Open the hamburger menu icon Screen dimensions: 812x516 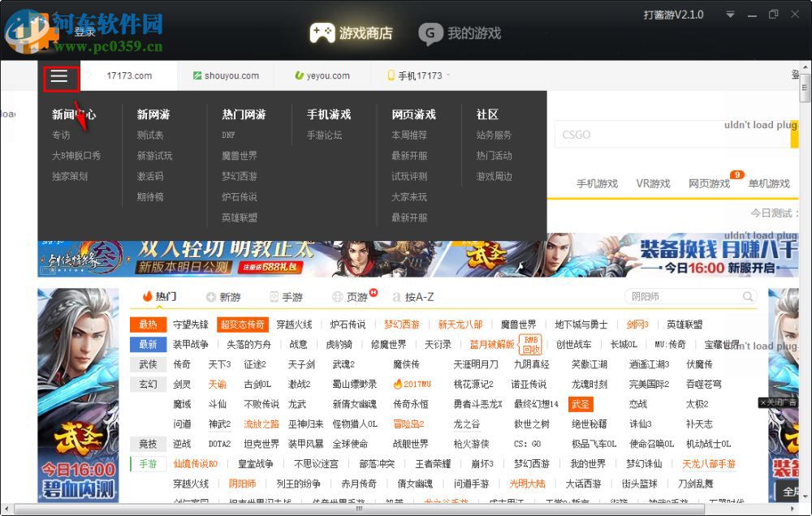[x=58, y=76]
